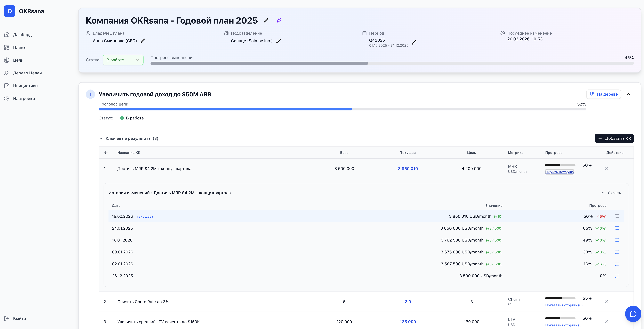Go to Инициативы in sidebar
The height and width of the screenshot is (329, 644).
(x=25, y=86)
